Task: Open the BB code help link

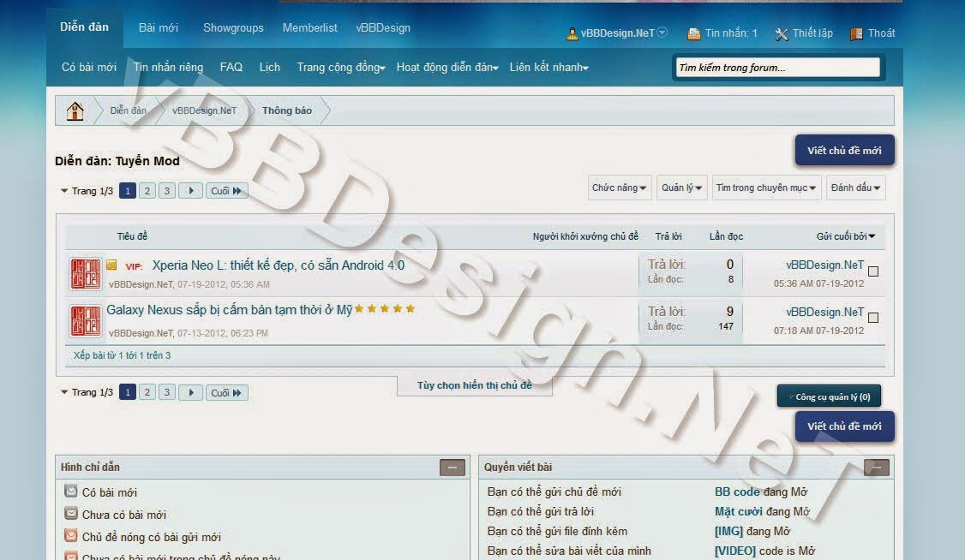Action: pos(737,491)
